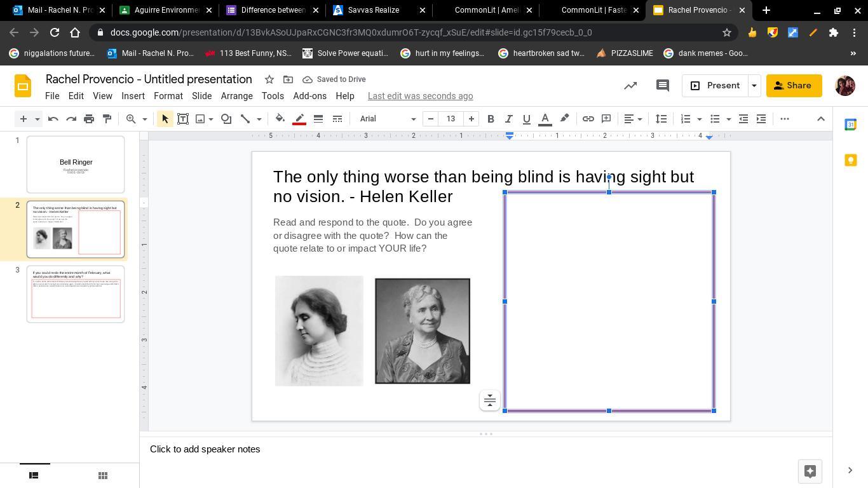Click the Paint format icon
Screen dimensions: 868x488
point(107,119)
